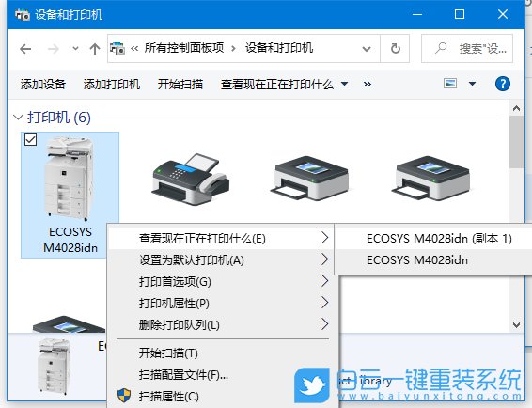
Task: Click the title bar window icon
Action: tap(23, 15)
